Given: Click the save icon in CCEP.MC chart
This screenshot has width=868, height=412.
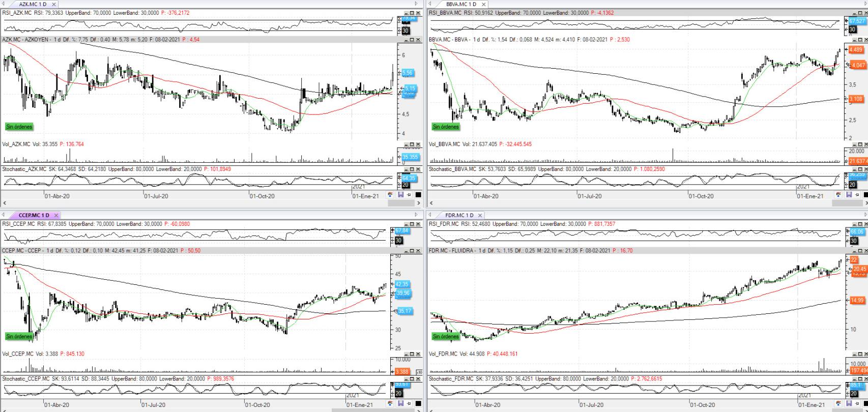Looking at the screenshot, I should (400, 404).
